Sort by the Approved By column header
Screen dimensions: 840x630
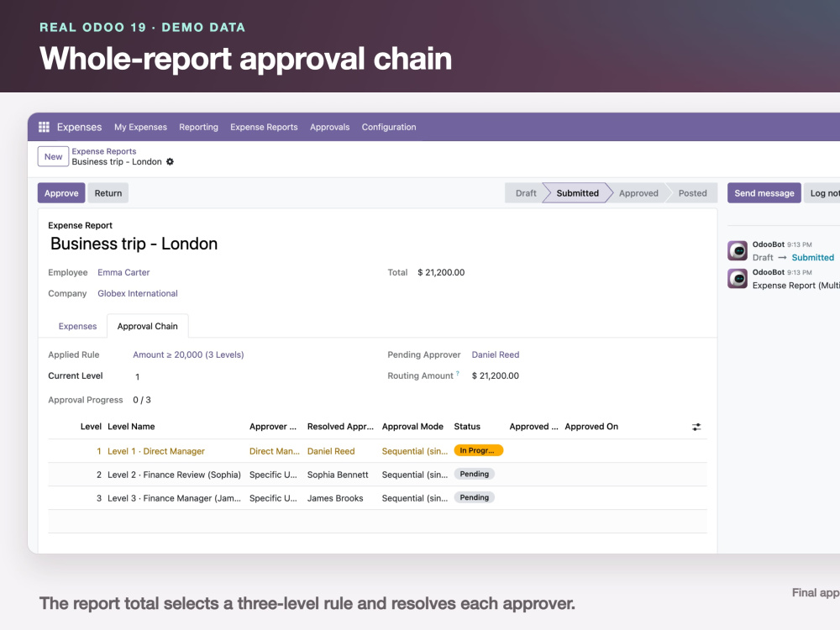[533, 427]
